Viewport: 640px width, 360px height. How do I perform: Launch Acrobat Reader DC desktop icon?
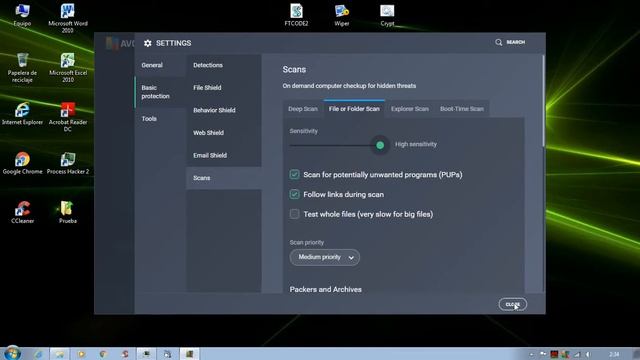click(x=68, y=117)
